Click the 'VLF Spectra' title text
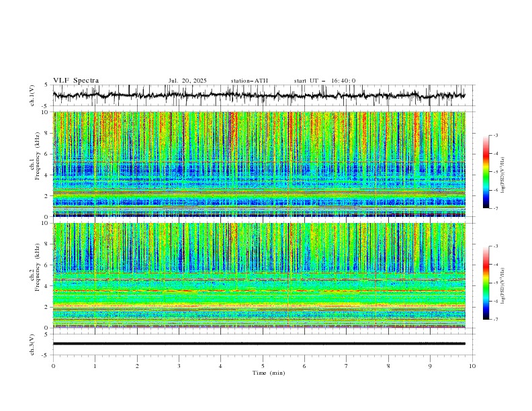This screenshot has height=411, width=532. tap(76, 81)
